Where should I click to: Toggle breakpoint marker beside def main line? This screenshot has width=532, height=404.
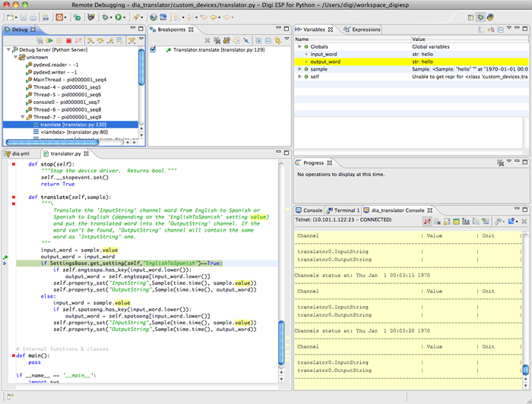(14, 355)
